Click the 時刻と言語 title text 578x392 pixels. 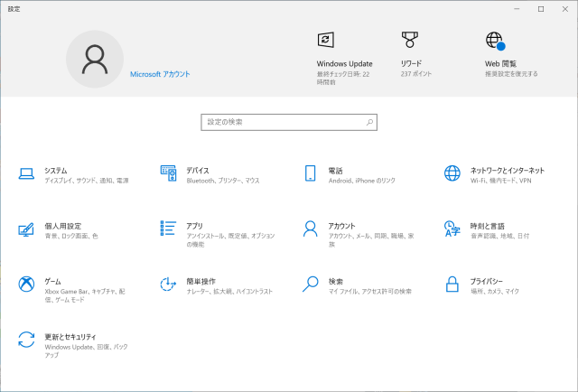[488, 226]
